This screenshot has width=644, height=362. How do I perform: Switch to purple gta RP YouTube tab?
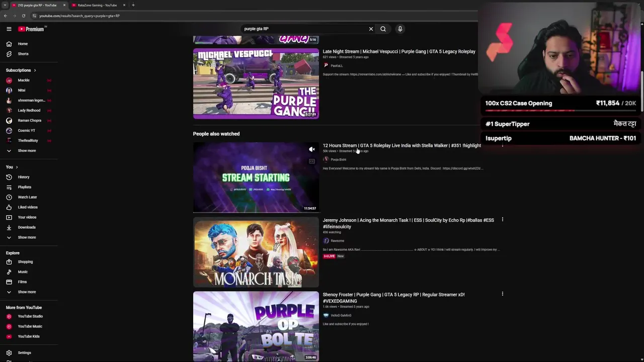[x=37, y=5]
